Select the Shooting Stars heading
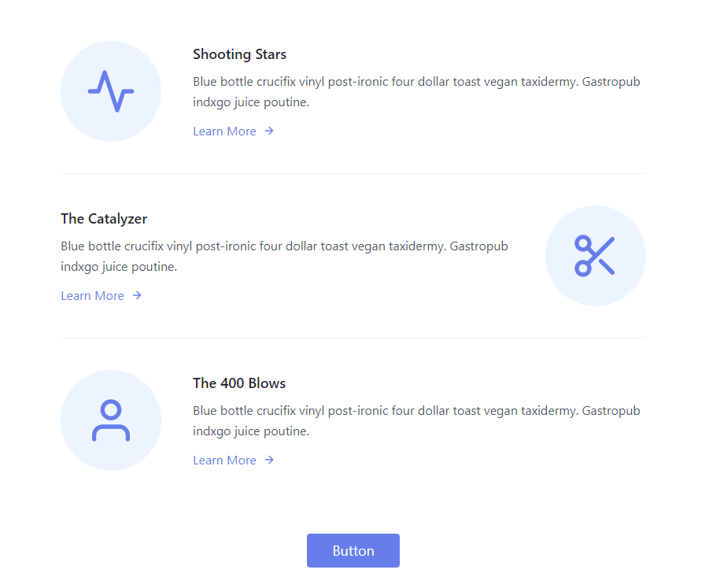Screen dimensions: 709x588 click(239, 54)
